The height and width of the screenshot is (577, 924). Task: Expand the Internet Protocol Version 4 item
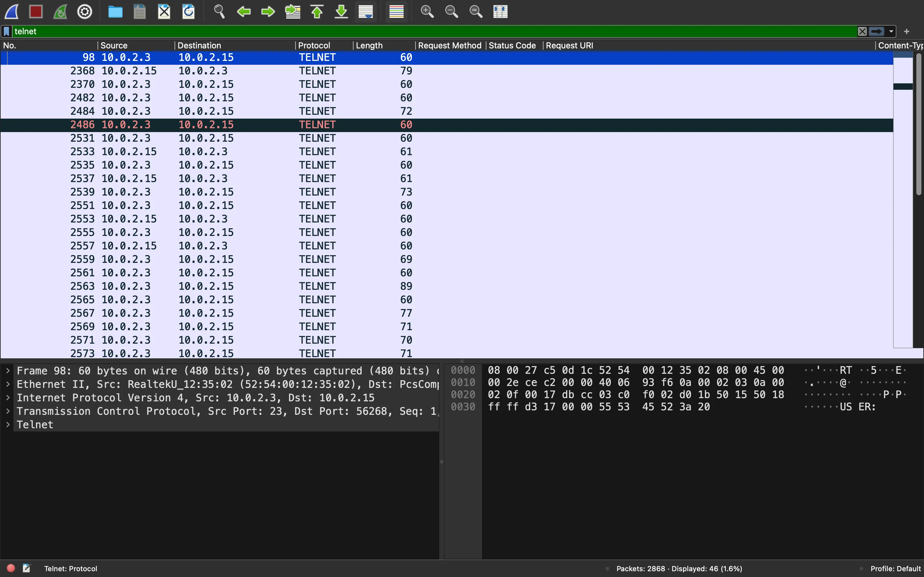click(x=8, y=397)
